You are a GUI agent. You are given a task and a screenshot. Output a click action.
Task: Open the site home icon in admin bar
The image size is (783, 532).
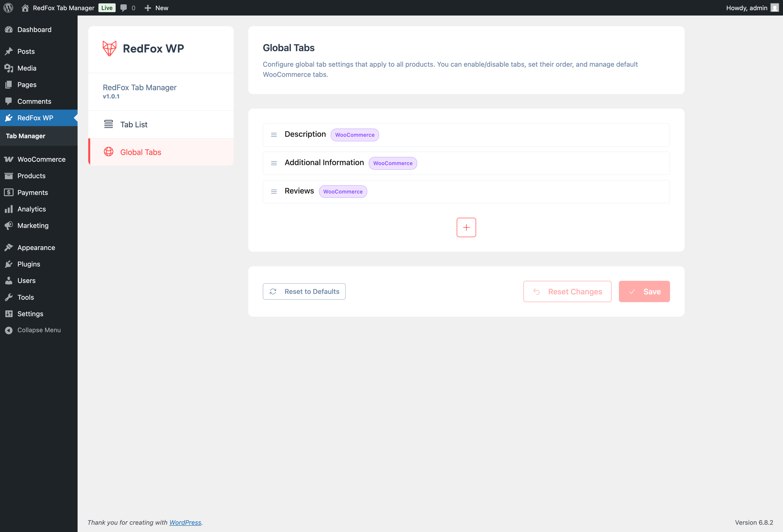[x=25, y=8]
